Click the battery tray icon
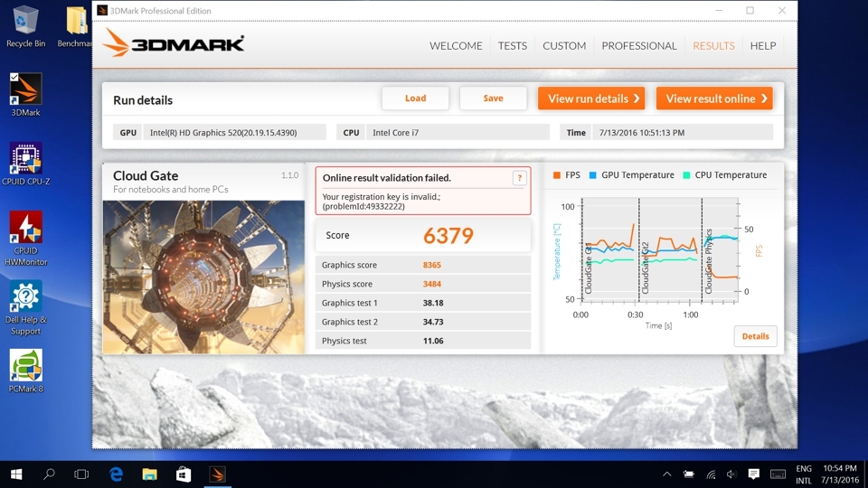868x488 pixels. coord(689,474)
